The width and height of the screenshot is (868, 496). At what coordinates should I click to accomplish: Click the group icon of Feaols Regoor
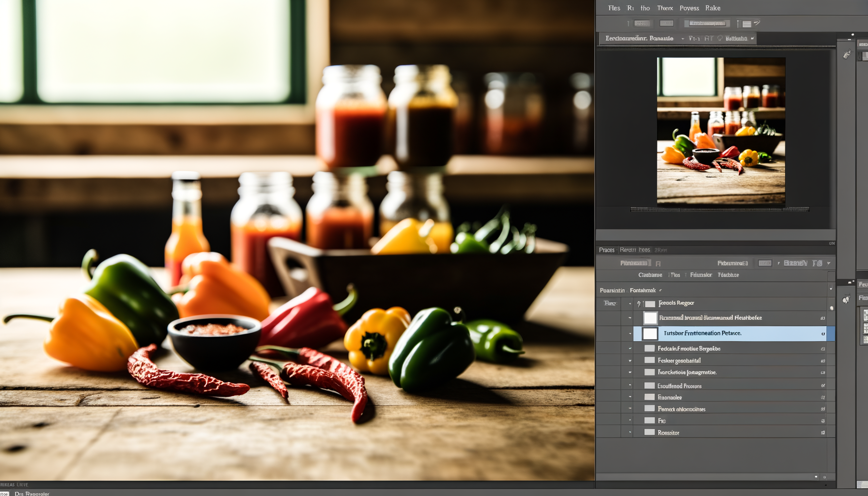click(650, 304)
